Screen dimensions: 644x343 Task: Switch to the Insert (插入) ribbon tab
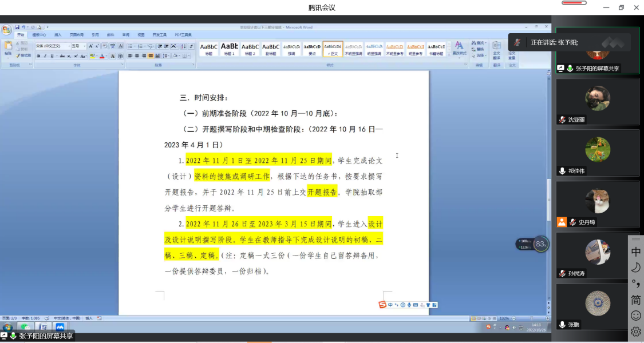click(58, 35)
